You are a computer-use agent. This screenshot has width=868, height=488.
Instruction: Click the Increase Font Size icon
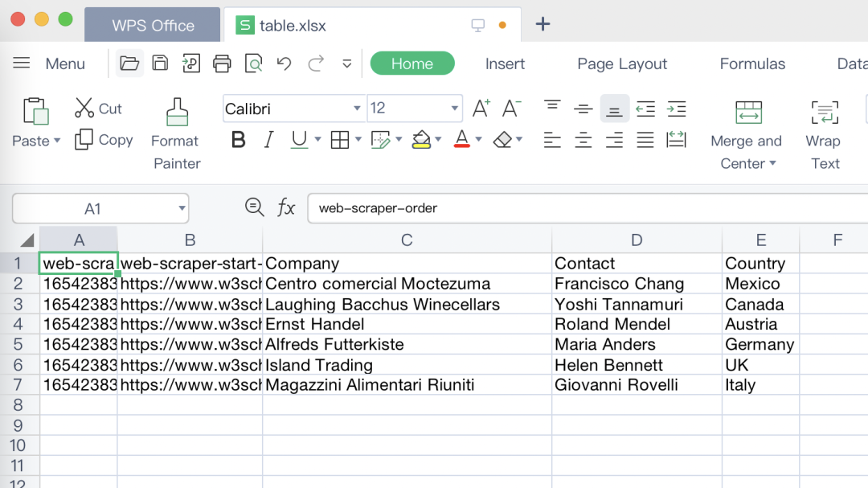tap(481, 109)
